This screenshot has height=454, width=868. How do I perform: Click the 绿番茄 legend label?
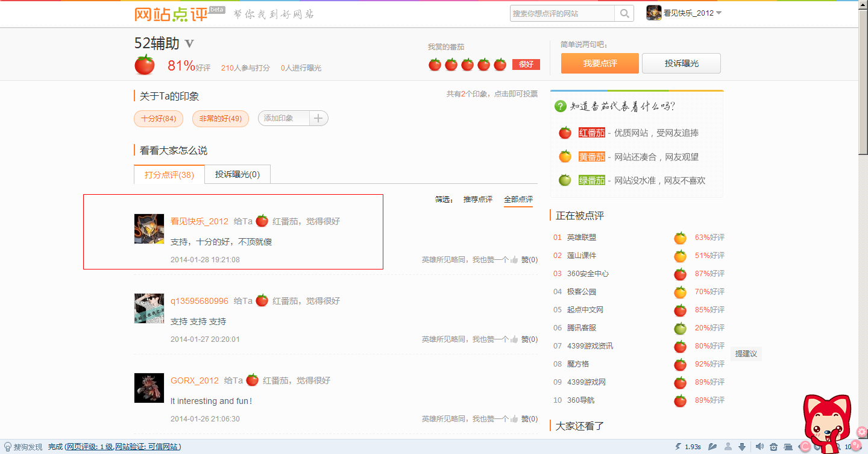click(591, 180)
